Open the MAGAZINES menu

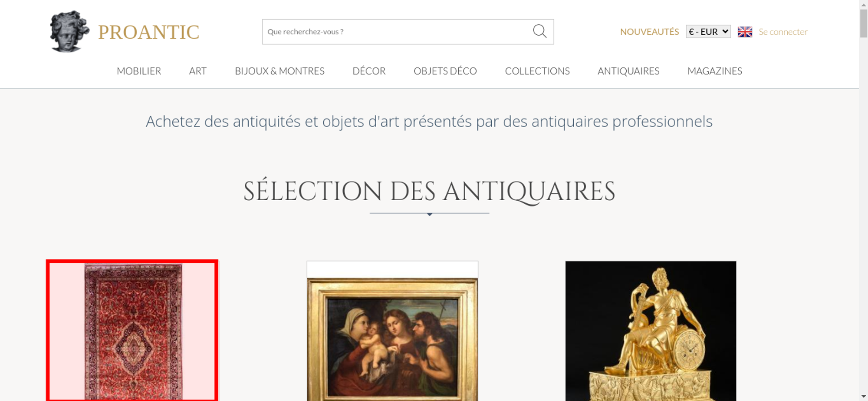click(x=715, y=71)
